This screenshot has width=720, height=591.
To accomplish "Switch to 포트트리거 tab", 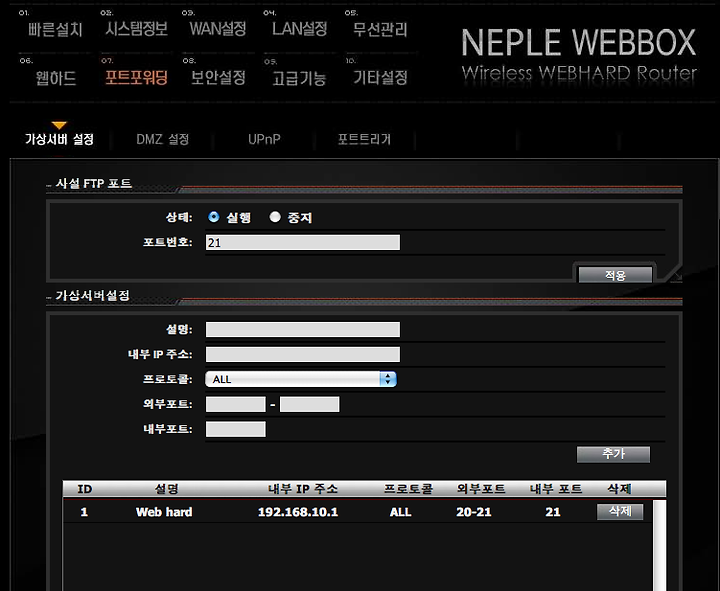I will pos(364,139).
